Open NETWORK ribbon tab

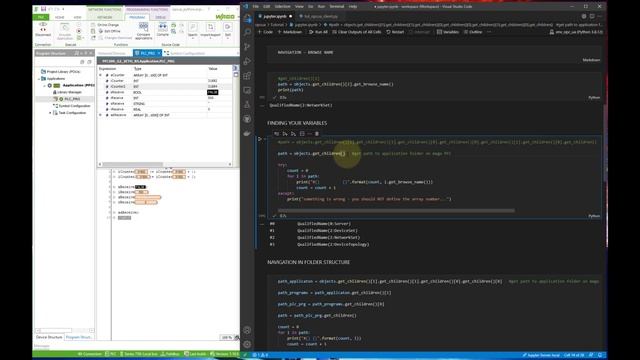pos(104,17)
